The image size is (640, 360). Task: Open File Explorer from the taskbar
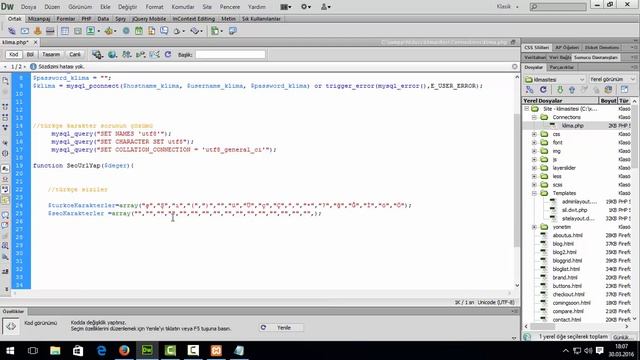(x=55, y=350)
